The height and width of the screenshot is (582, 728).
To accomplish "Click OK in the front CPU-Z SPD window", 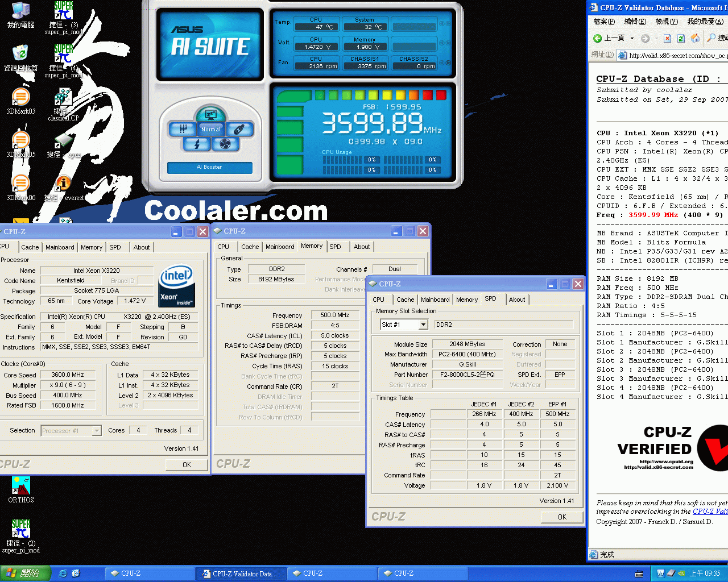I will (562, 517).
